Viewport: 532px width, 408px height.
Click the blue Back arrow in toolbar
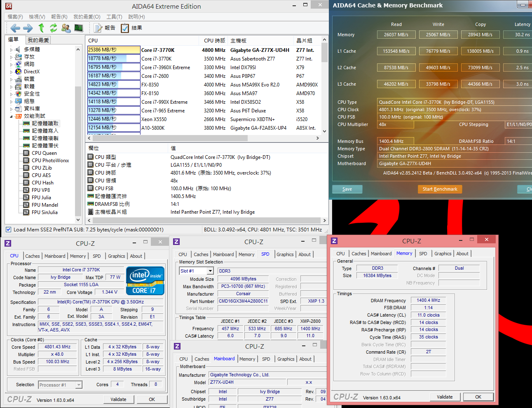click(15, 28)
